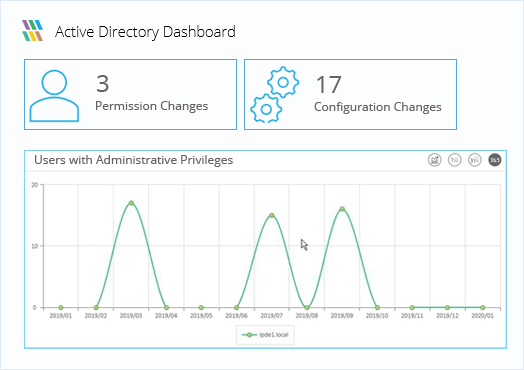Click the zero data point at 2019/12
This screenshot has width=524, height=370.
[x=447, y=307]
